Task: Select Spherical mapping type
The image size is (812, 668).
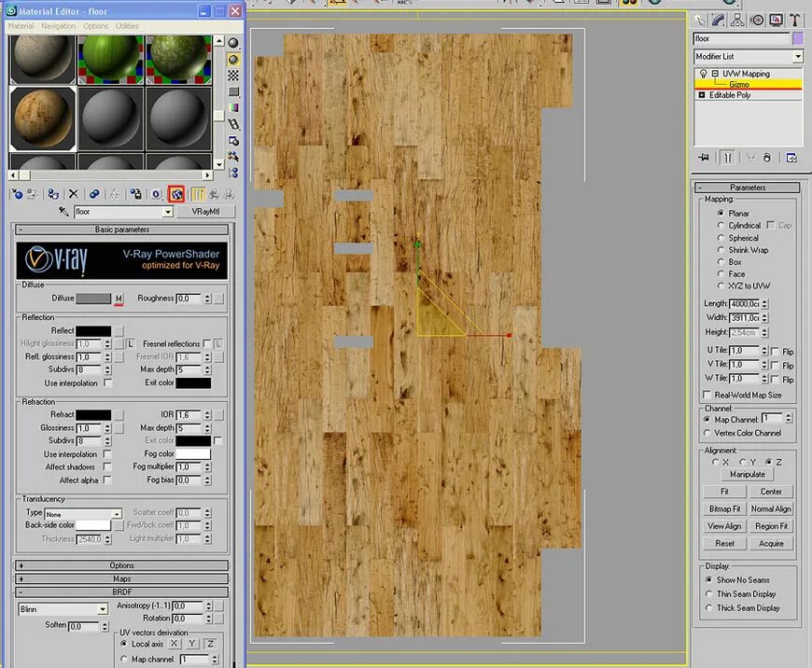Action: pos(721,238)
